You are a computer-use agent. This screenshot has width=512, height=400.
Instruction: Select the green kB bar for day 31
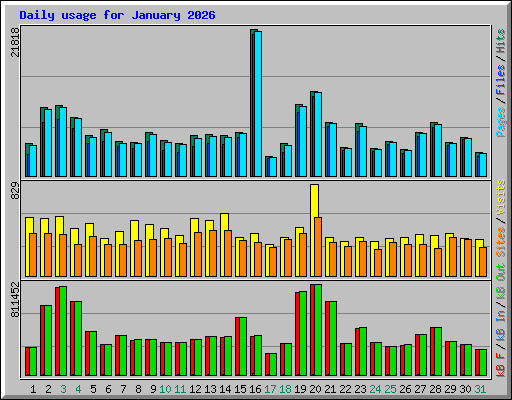pos(483,363)
